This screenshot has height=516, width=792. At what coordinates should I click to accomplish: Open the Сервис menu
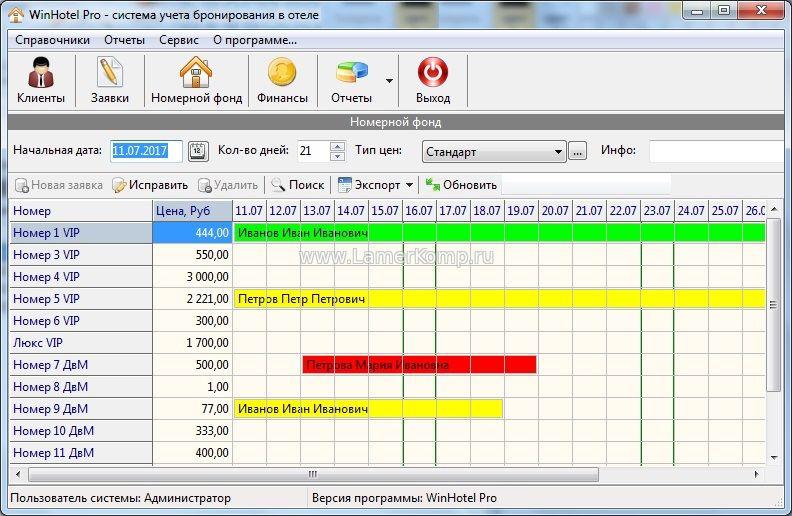click(178, 40)
